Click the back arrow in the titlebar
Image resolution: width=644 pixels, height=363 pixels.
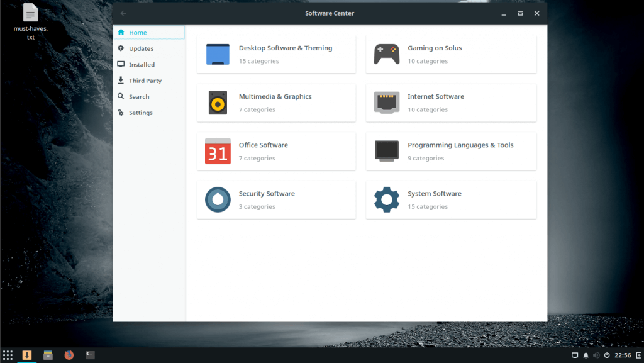pos(123,13)
